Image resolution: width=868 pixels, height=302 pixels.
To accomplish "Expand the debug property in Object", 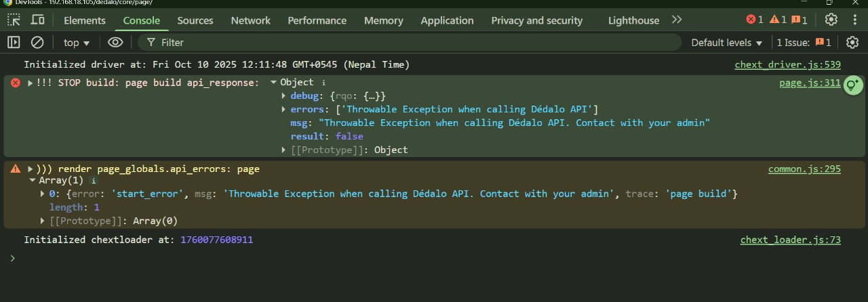I will coord(284,96).
